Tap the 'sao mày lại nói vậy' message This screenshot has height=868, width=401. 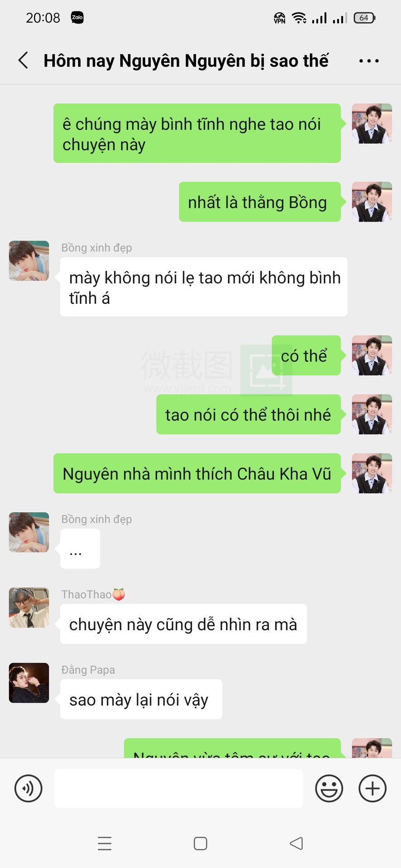click(141, 699)
